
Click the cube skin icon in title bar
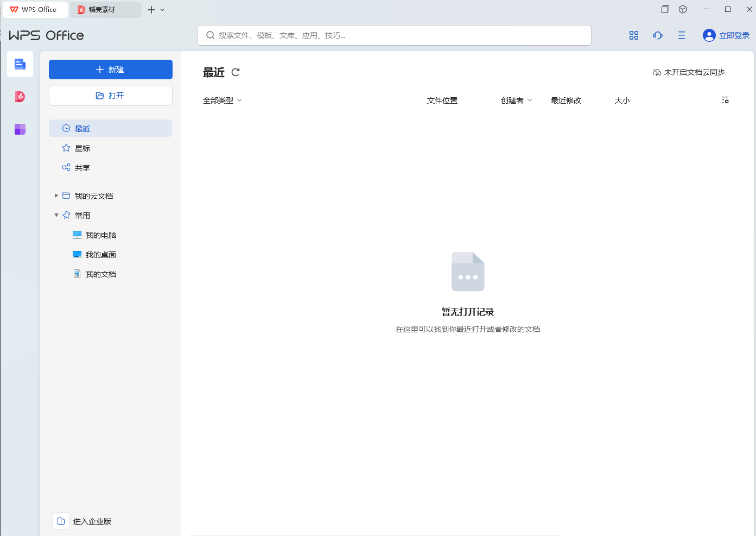tap(683, 9)
